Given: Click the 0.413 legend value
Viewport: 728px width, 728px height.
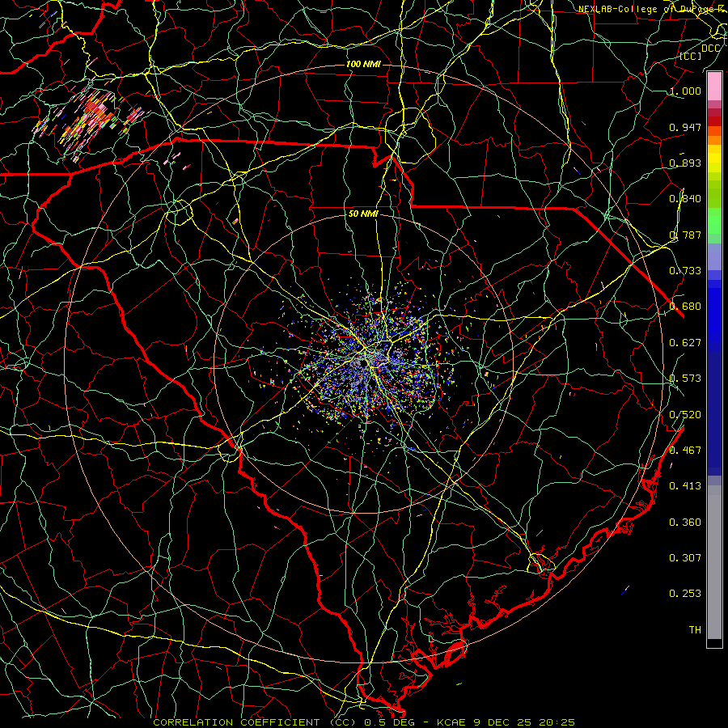Looking at the screenshot, I should 685,486.
